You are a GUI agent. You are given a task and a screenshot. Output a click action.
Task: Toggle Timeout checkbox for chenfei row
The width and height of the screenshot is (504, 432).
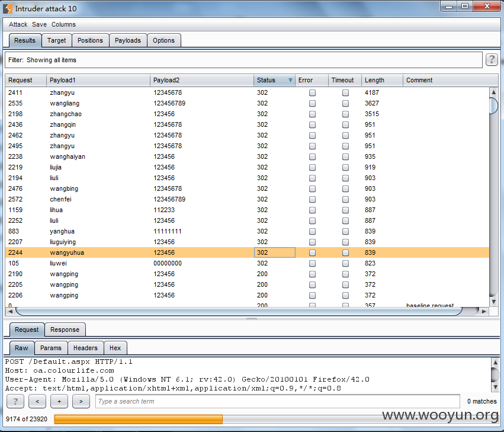tap(345, 200)
